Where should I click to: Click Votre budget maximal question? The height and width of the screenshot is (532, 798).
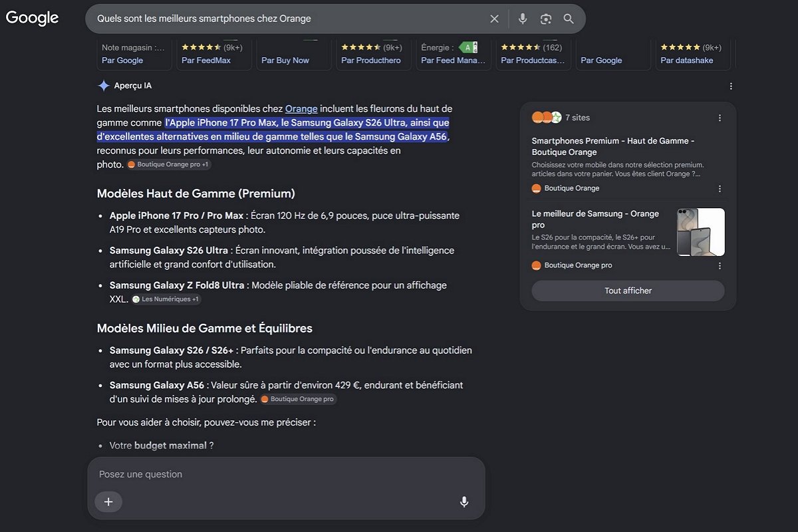coord(162,446)
